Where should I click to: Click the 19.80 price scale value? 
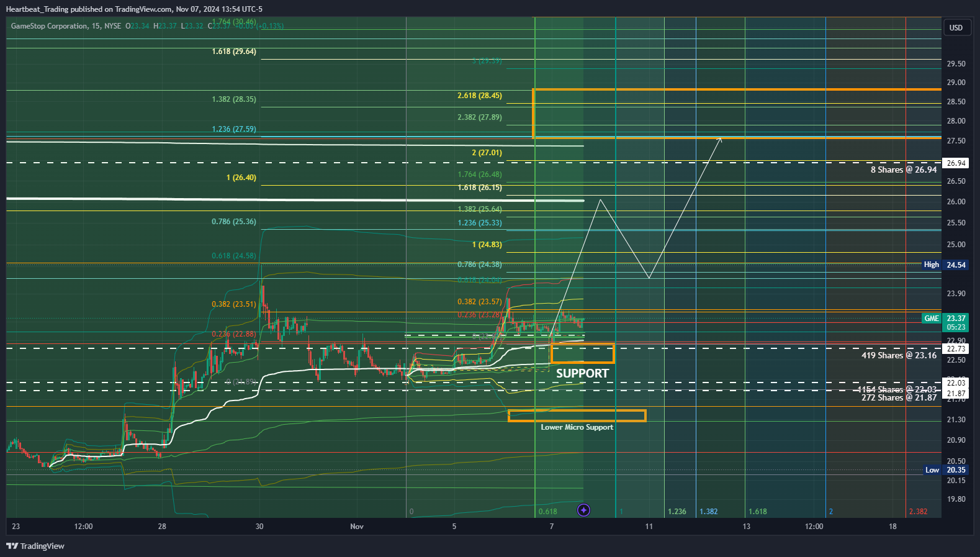pos(956,499)
